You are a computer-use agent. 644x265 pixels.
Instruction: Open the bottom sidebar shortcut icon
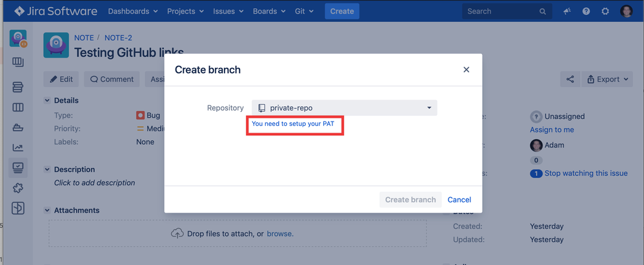17,209
